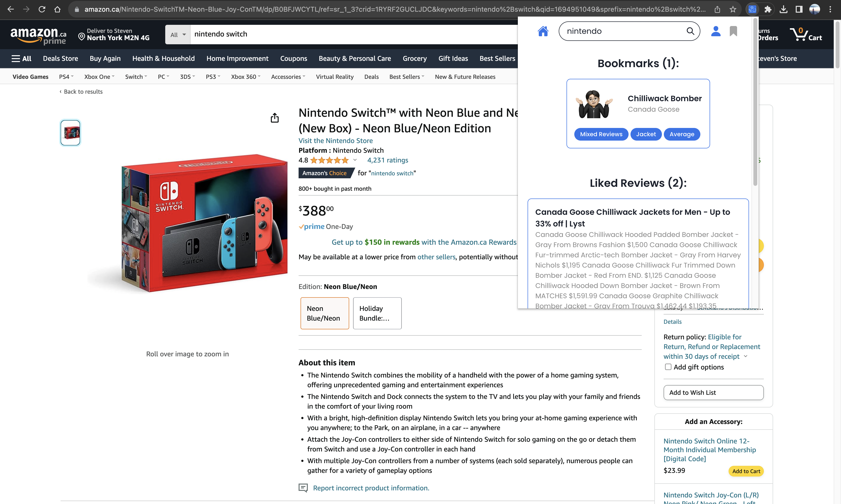This screenshot has height=504, width=841.
Task: Click the bookmark icon in extension popup
Action: [733, 31]
